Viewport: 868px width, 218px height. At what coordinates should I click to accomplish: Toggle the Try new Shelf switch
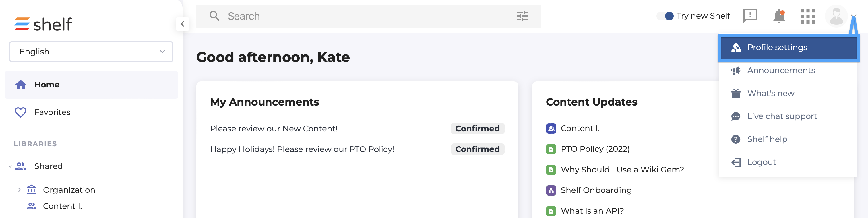click(665, 16)
